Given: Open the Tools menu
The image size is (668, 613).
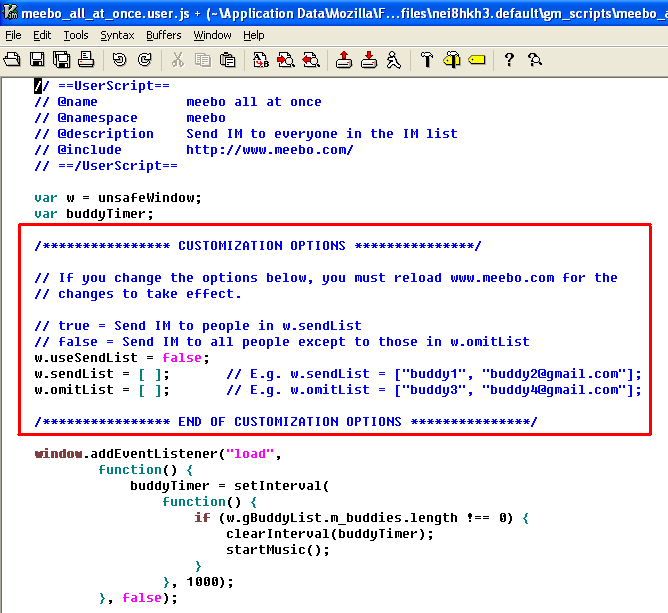Looking at the screenshot, I should click(76, 35).
